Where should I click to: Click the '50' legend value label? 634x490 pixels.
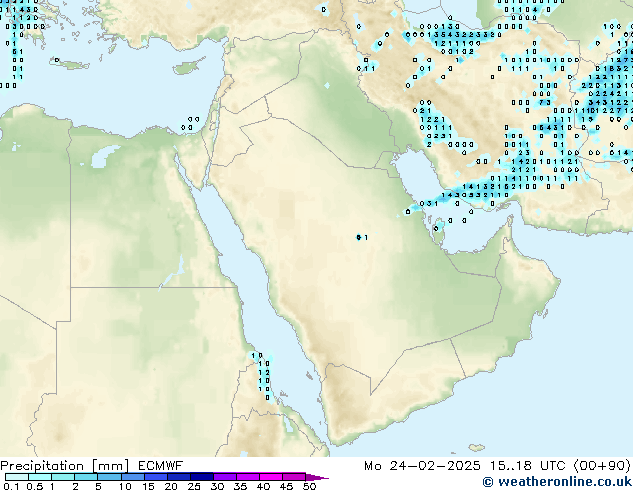point(310,486)
